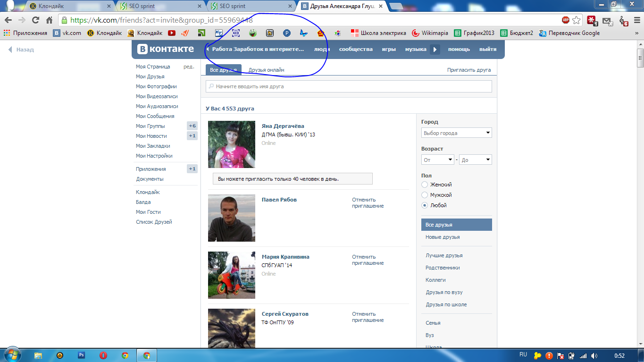Bookmark this page with the star icon
The width and height of the screenshot is (644, 362).
coord(576,20)
